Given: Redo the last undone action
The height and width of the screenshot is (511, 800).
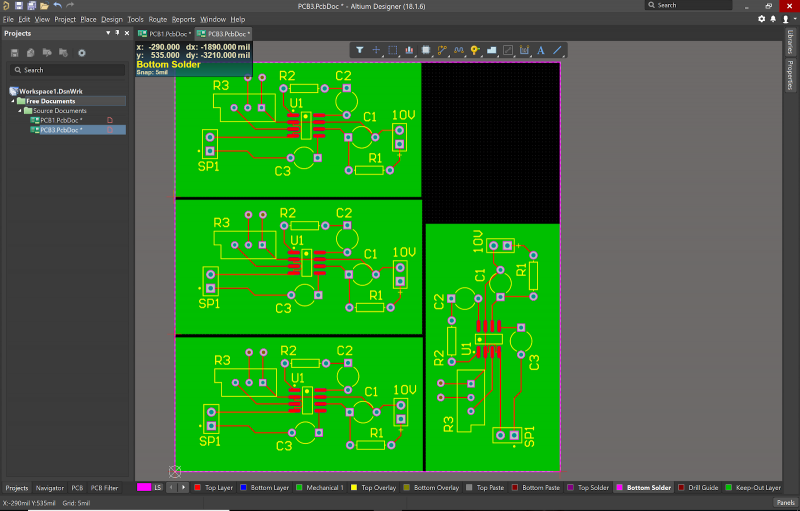Looking at the screenshot, I should 70,6.
